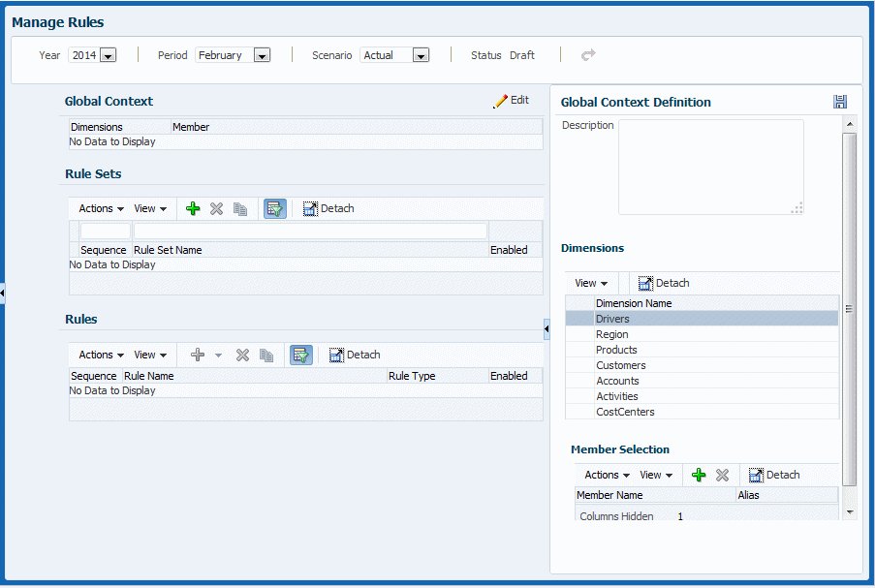Image resolution: width=875 pixels, height=588 pixels.
Task: Click the vertical scrollbar thumb in definition panel
Action: point(850,309)
